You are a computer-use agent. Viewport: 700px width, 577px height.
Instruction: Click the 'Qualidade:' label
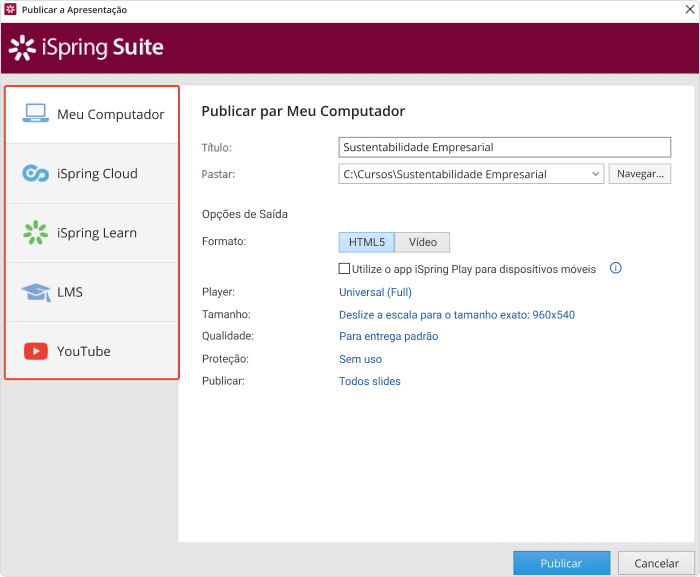[228, 336]
